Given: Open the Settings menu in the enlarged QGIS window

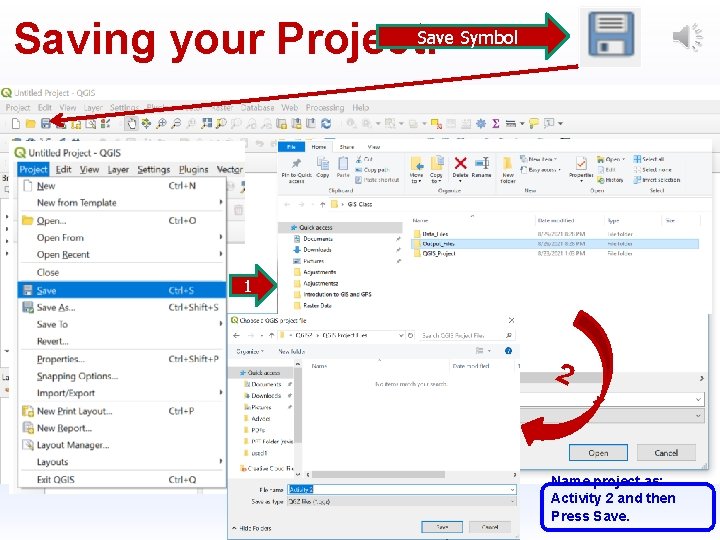Looking at the screenshot, I should (x=153, y=169).
